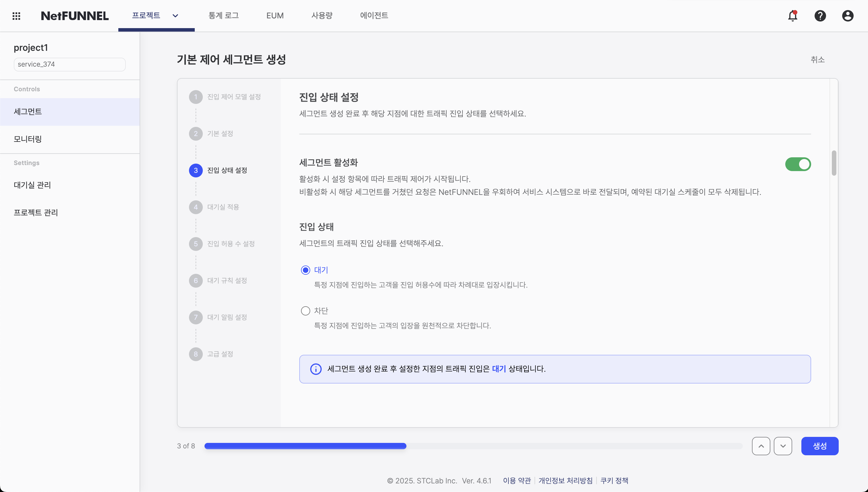This screenshot has width=868, height=492.
Task: Click the service_374 input field
Action: coord(69,64)
